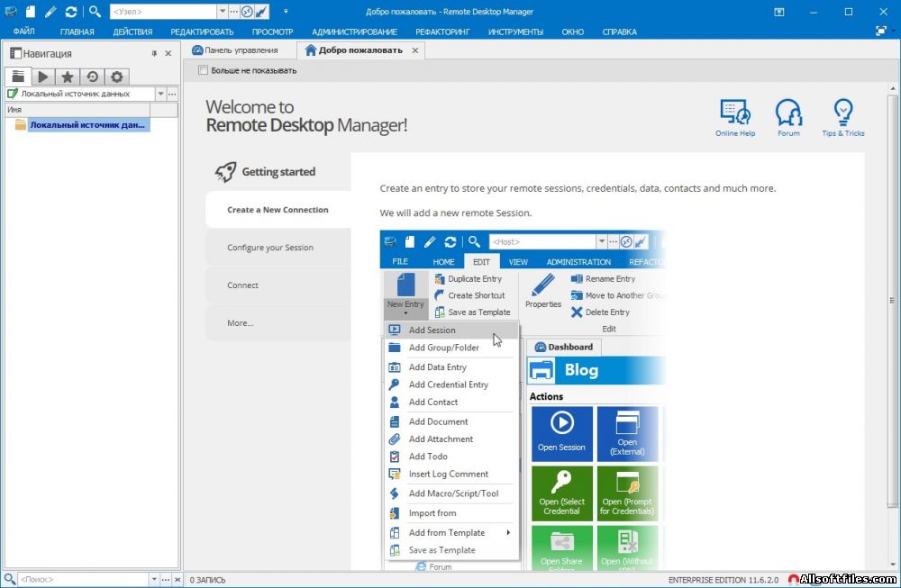The width and height of the screenshot is (901, 588).
Task: Click the full screen icon at right of menu bar
Action: pos(881,31)
